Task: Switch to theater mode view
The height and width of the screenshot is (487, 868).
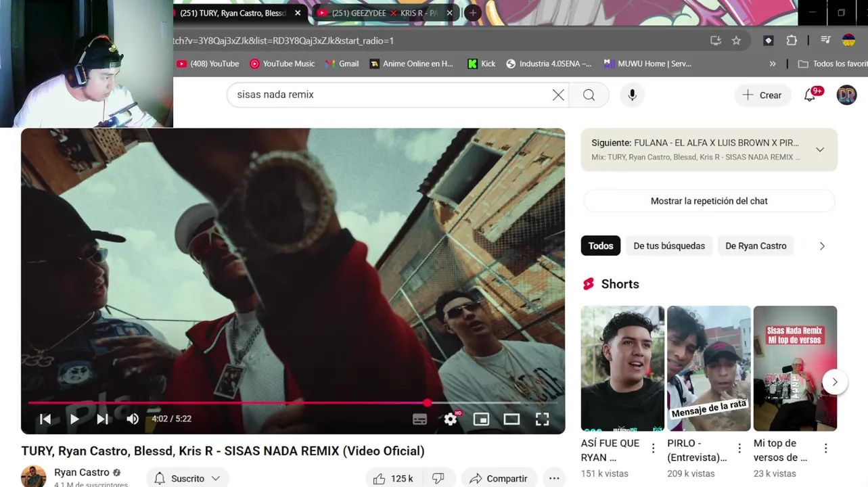Action: 511,419
